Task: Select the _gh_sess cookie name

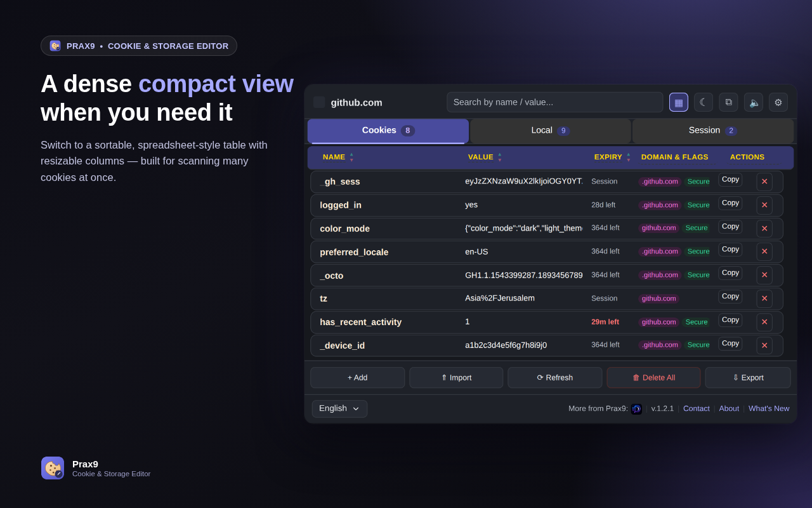Action: [340, 182]
